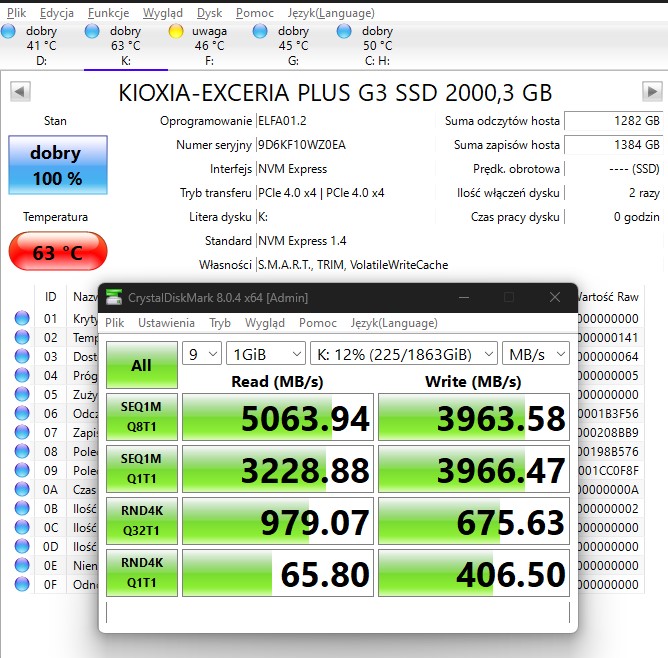Start the SEQ1M Q8T1 test
Image resolution: width=668 pixels, height=658 pixels.
coord(141,417)
